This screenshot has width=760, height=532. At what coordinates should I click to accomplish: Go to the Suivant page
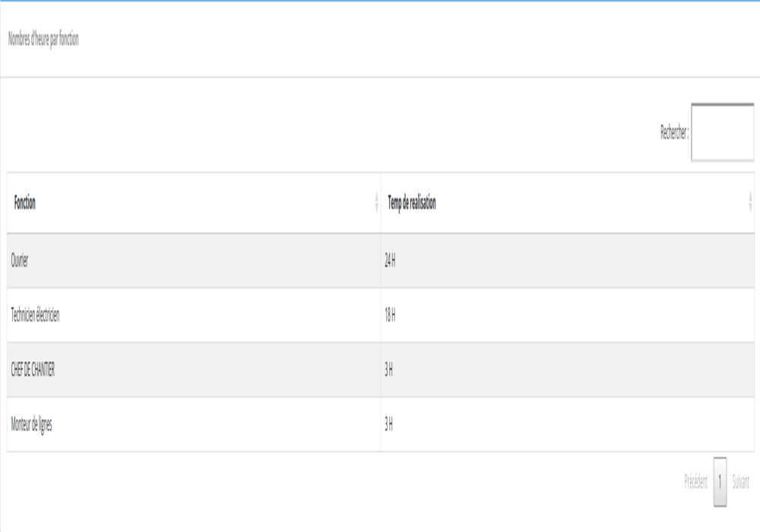tap(740, 482)
